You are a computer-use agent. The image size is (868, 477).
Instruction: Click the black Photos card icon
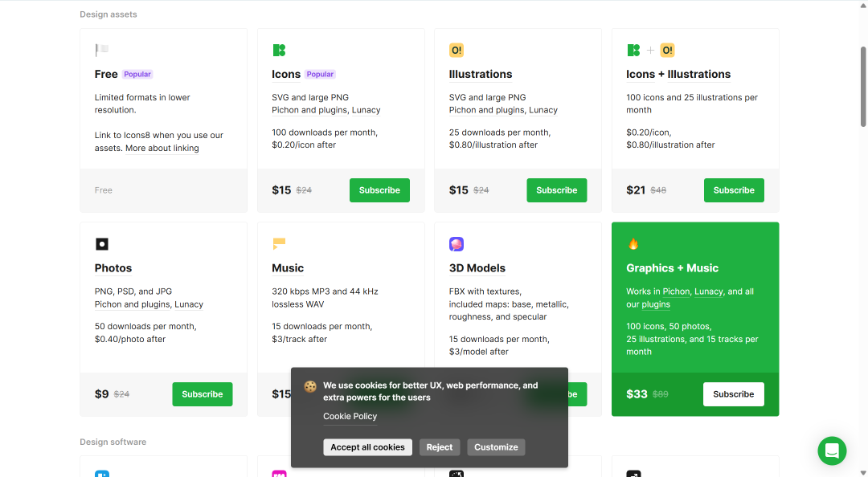coord(102,244)
